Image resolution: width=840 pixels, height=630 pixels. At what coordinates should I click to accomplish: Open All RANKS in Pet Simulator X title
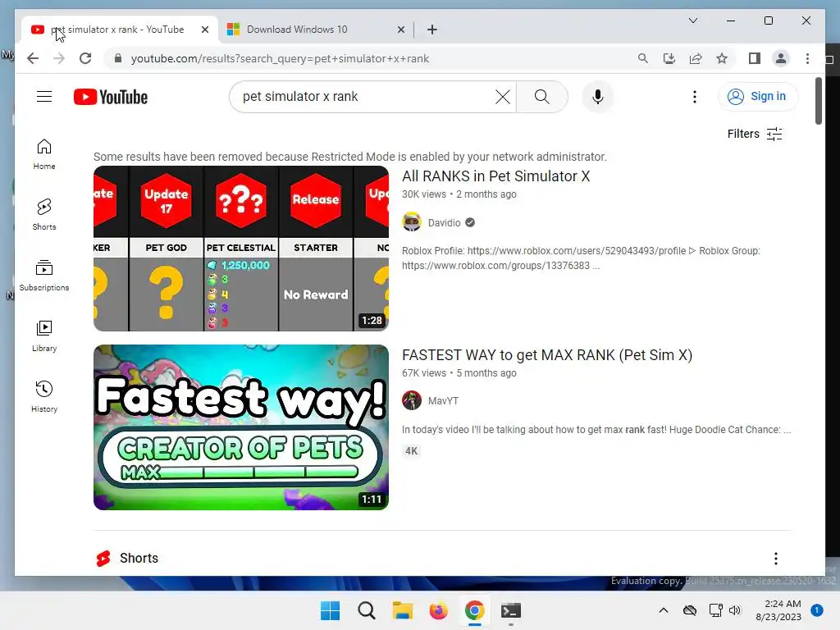click(x=496, y=176)
